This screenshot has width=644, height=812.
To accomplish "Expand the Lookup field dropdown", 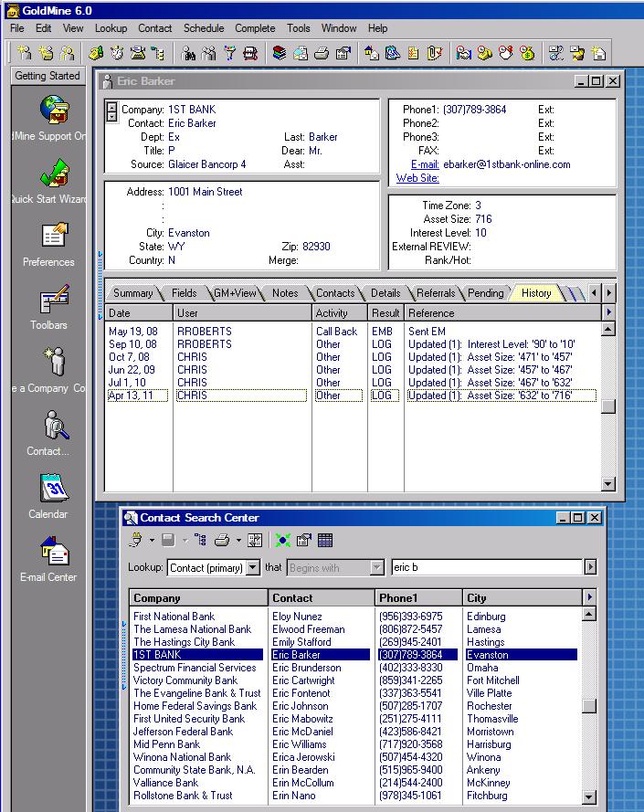I will (253, 567).
